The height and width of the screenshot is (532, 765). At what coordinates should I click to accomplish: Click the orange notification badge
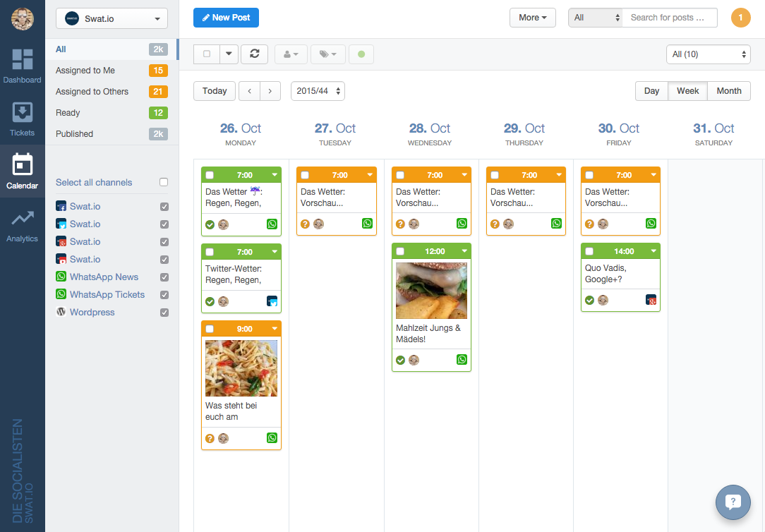coord(740,18)
